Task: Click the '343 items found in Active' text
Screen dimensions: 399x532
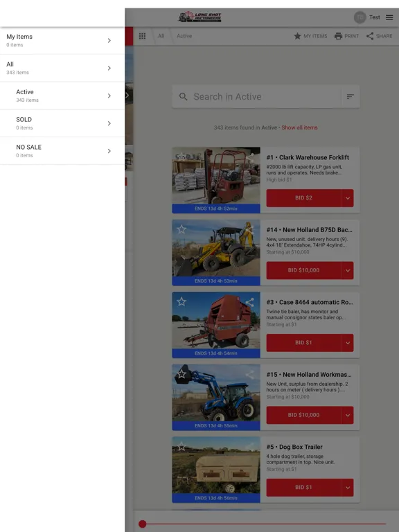Action: (x=245, y=127)
